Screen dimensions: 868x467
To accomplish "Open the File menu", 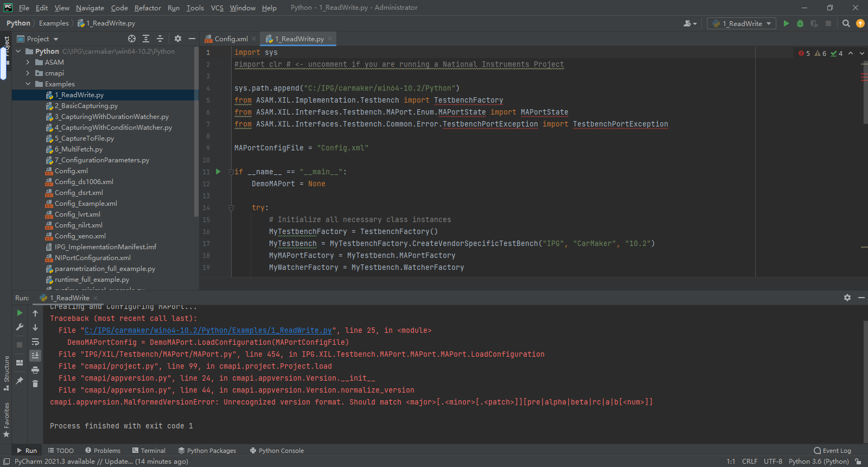I will tap(24, 8).
